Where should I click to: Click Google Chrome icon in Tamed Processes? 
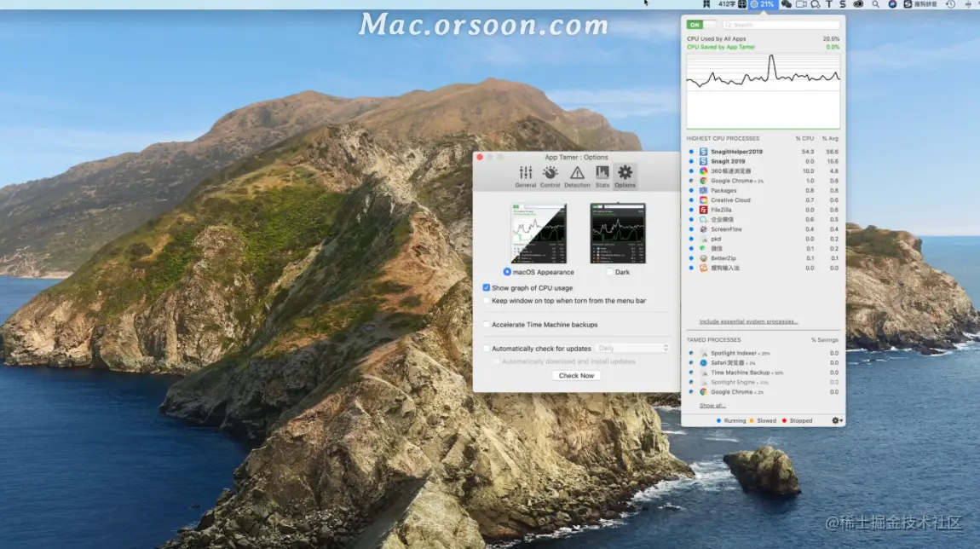(703, 392)
